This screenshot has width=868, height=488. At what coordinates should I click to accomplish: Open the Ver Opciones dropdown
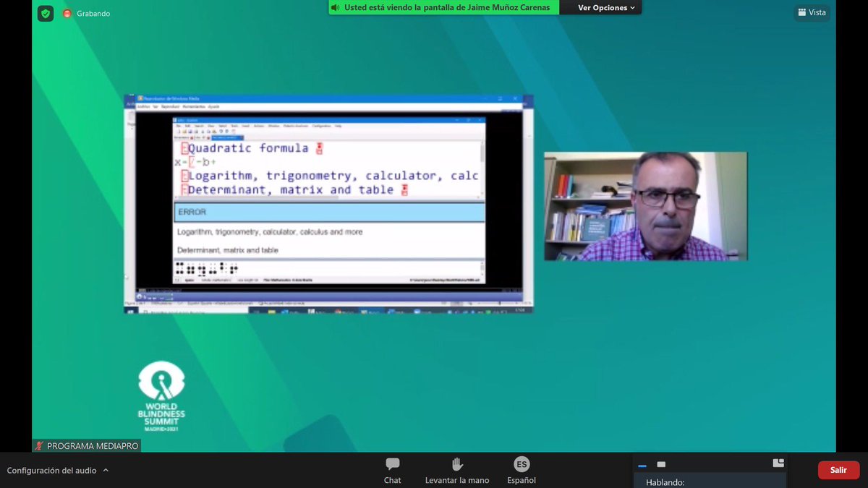point(606,8)
